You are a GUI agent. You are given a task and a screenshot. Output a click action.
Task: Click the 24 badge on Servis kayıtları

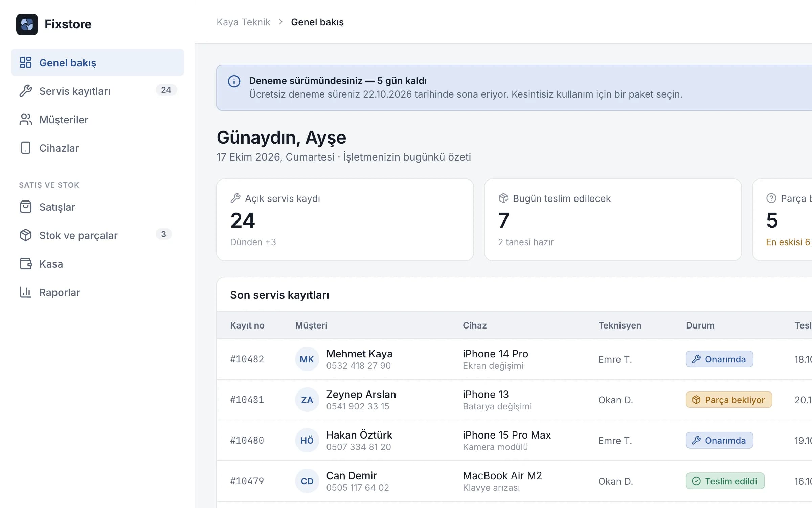166,90
